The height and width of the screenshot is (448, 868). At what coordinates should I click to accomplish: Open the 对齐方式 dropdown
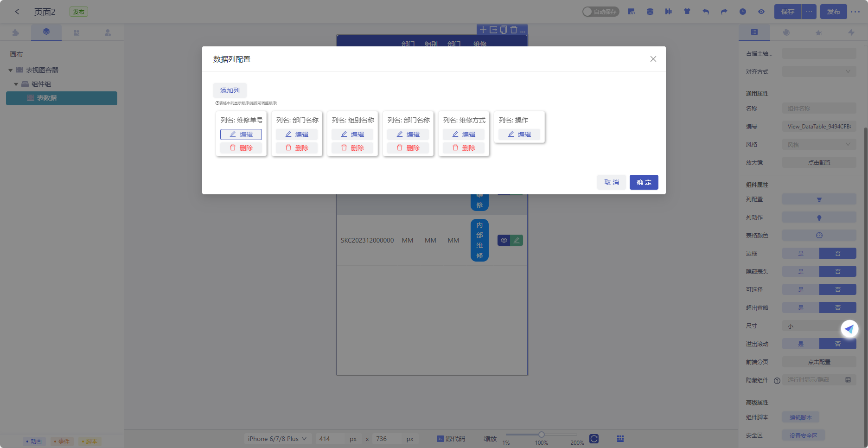819,72
